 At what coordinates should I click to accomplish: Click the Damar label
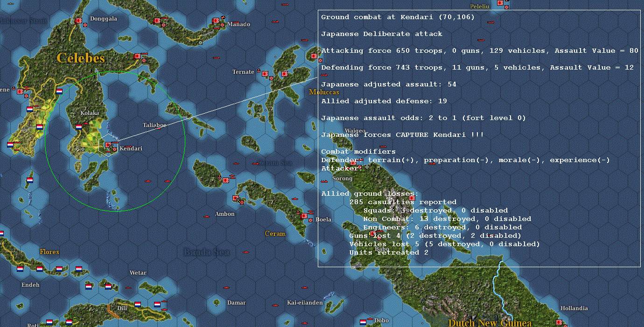click(x=236, y=303)
